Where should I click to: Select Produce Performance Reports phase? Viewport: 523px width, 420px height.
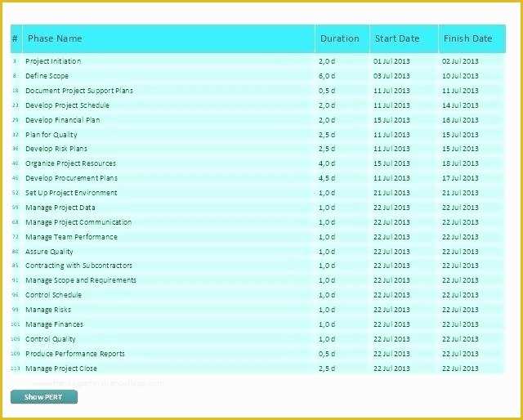75,354
